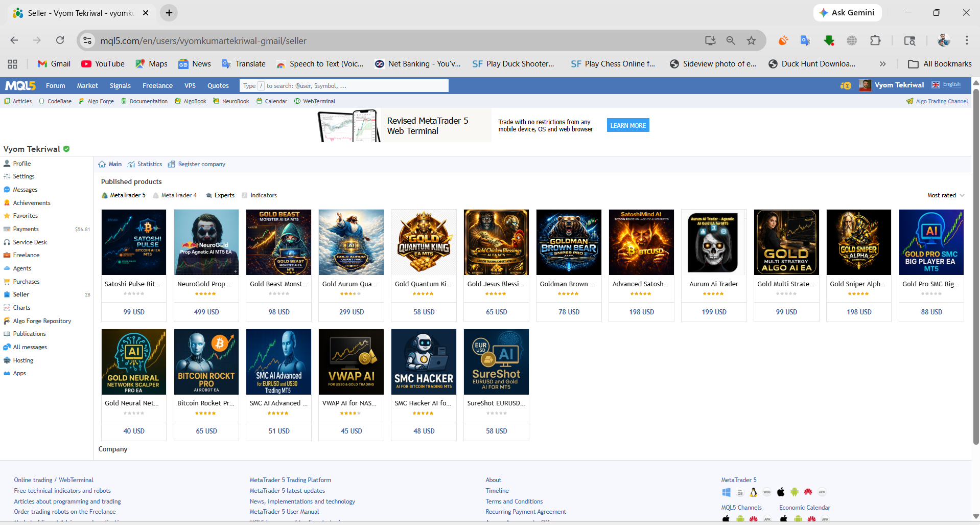Open the All Bookmarks folder
The height and width of the screenshot is (525, 980).
click(940, 64)
